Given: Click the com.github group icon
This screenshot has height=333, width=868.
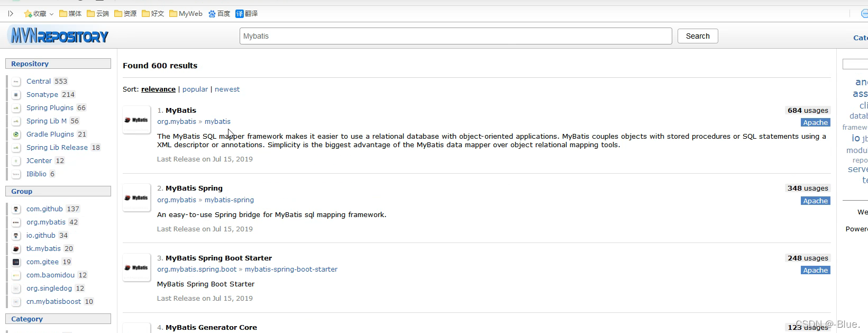Looking at the screenshot, I should point(16,209).
